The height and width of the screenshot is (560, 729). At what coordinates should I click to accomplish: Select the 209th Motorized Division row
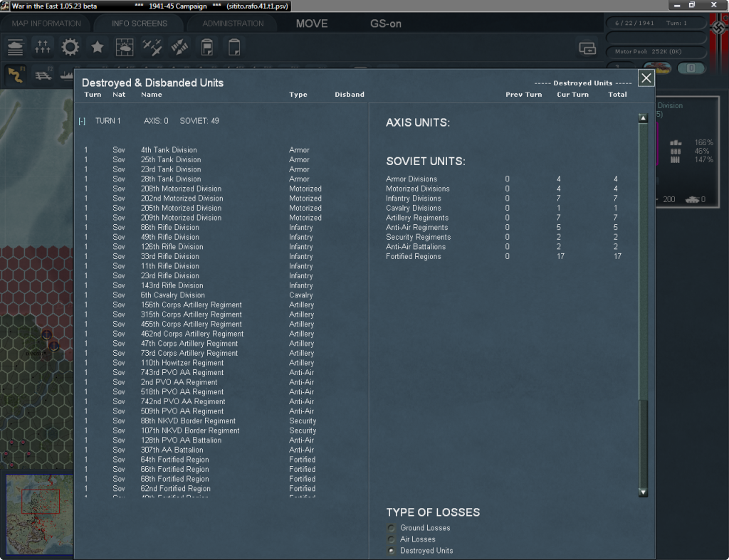[x=204, y=218]
